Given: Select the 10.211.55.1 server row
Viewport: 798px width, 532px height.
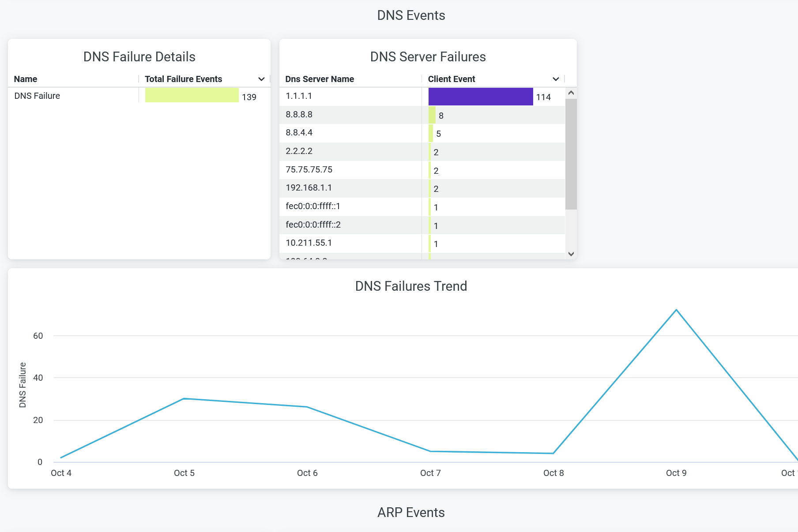Looking at the screenshot, I should pyautogui.click(x=309, y=243).
